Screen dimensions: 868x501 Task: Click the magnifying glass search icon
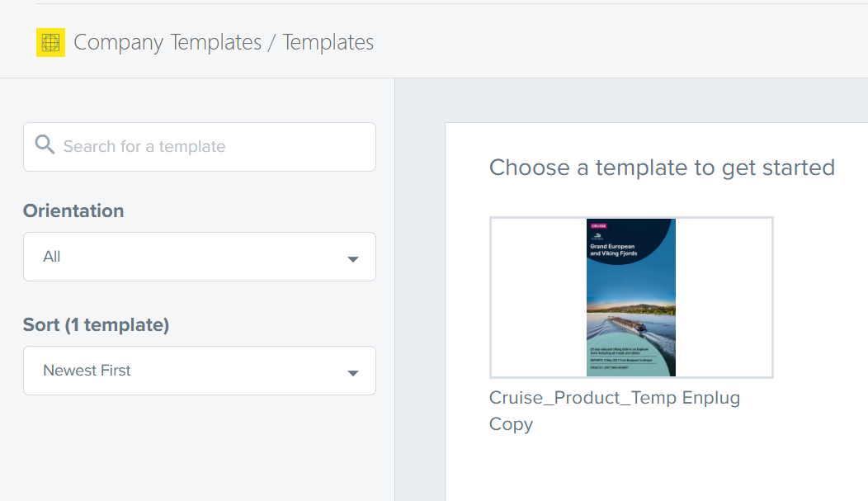(x=45, y=146)
